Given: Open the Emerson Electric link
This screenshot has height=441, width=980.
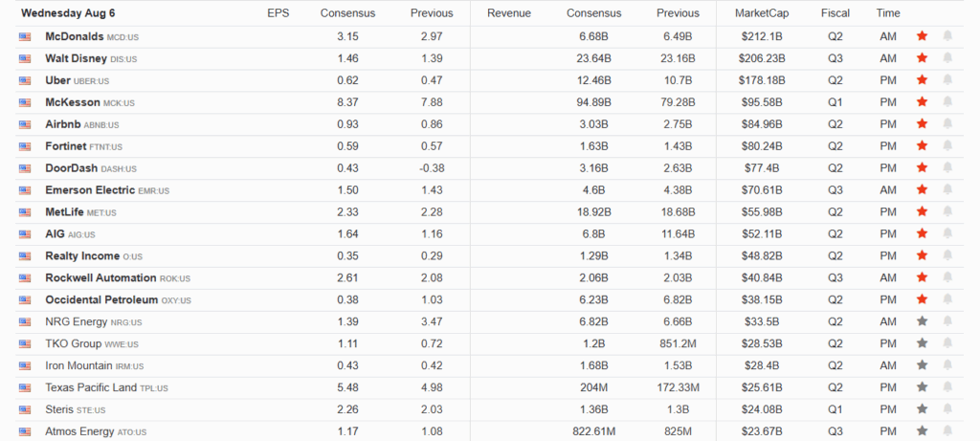Looking at the screenshot, I should tap(90, 190).
